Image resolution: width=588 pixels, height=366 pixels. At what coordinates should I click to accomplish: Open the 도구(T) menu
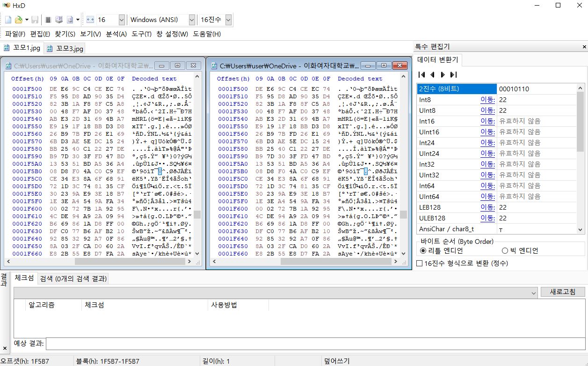[141, 34]
